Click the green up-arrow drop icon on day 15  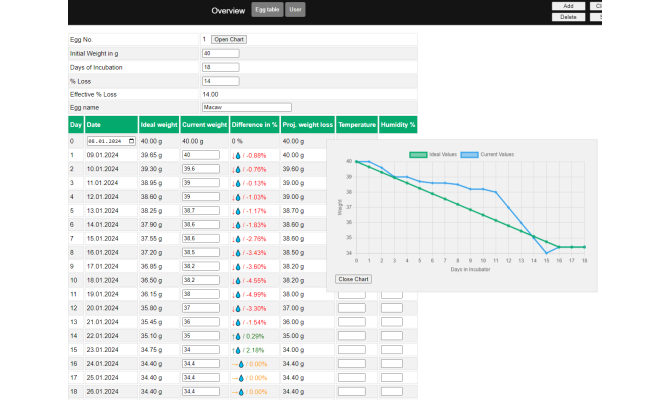pos(238,350)
